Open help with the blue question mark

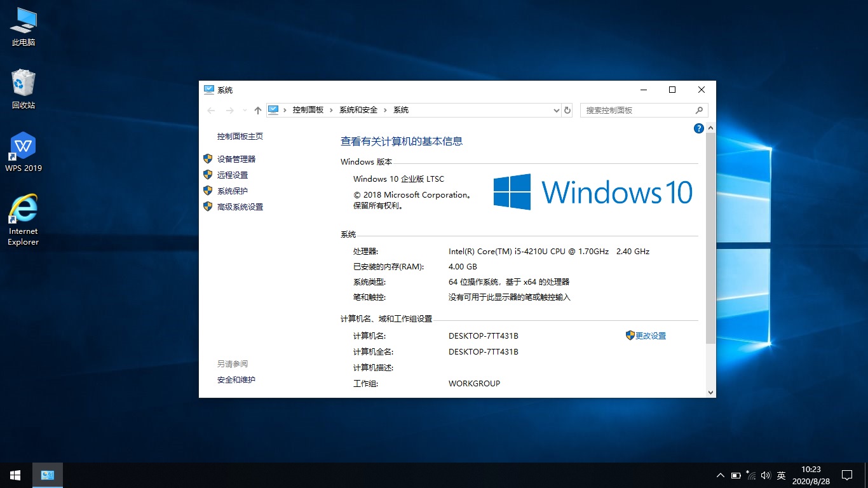(x=699, y=128)
